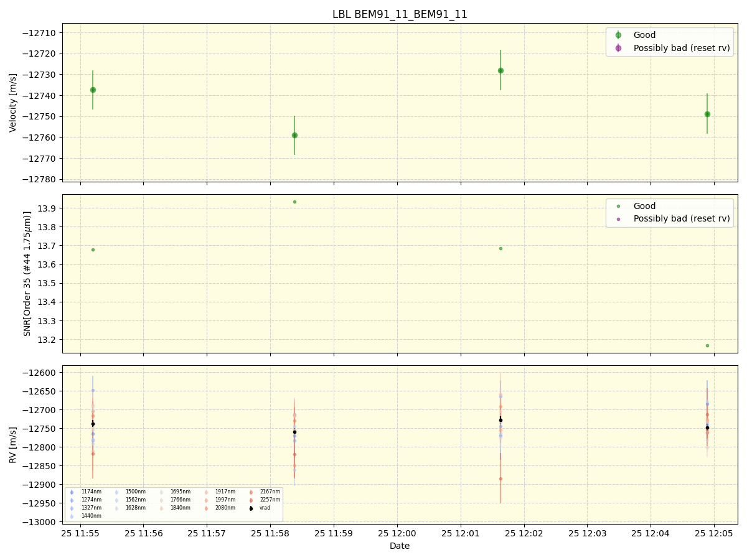The width and height of the screenshot is (747, 560).
Task: Select the SNR point at 11:55 near 13.68
Action: pos(93,250)
